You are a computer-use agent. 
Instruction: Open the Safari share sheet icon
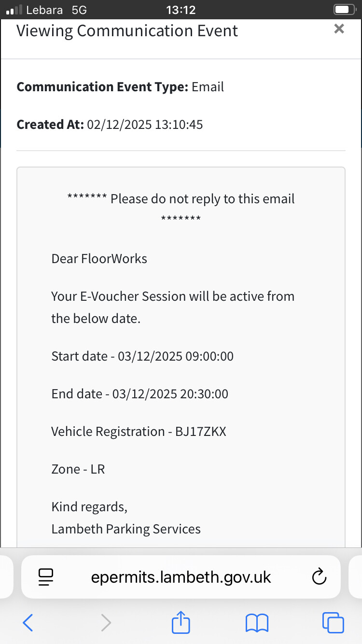click(181, 622)
